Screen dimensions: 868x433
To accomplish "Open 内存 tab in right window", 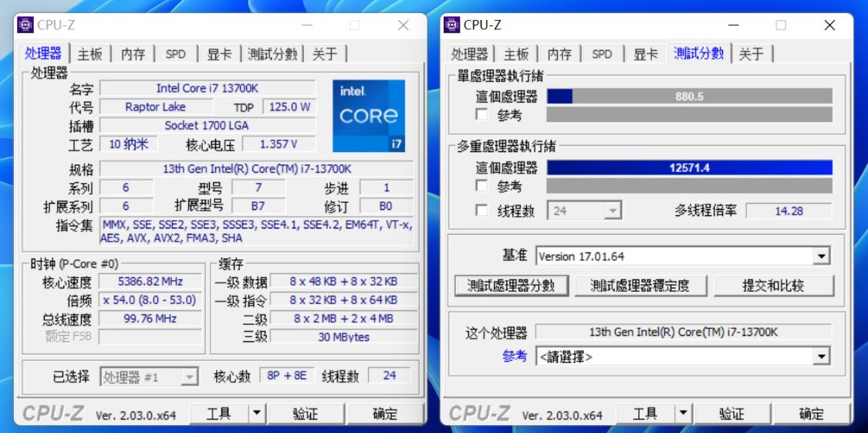I will pos(559,54).
